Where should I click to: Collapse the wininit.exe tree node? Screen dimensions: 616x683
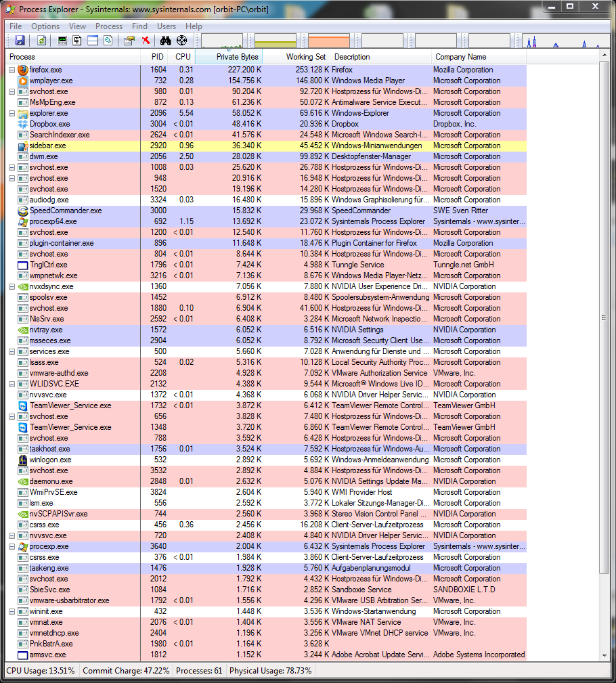tap(12, 611)
